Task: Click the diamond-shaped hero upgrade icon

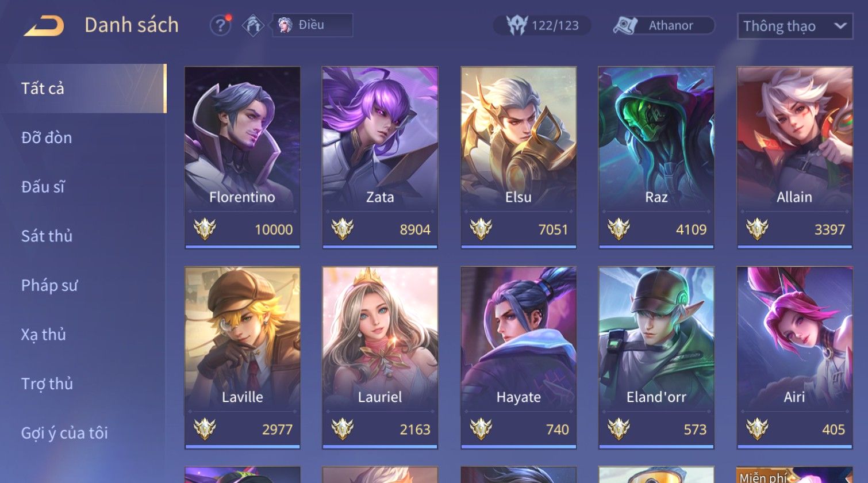Action: click(x=252, y=25)
